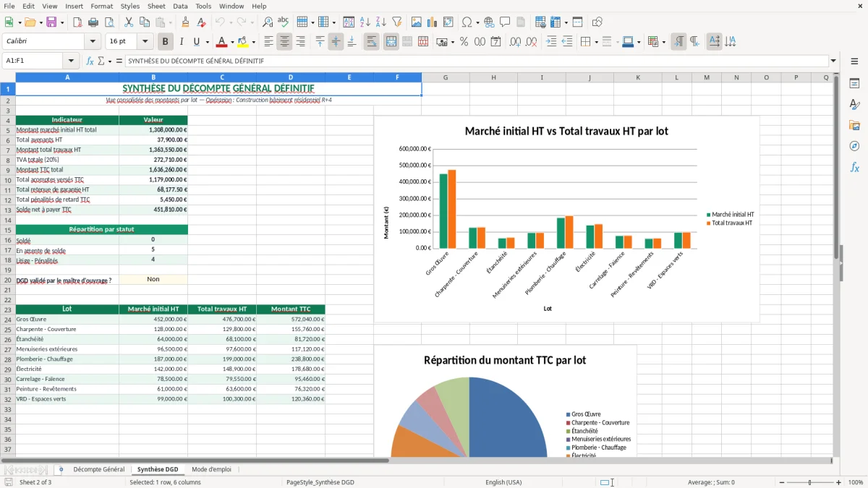Apply the red font color swatch
The height and width of the screenshot is (488, 868).
point(222,42)
